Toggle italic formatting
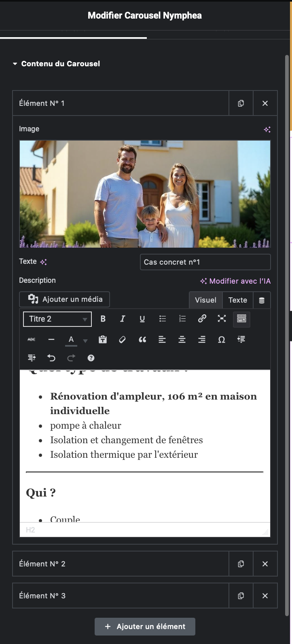 pyautogui.click(x=123, y=319)
